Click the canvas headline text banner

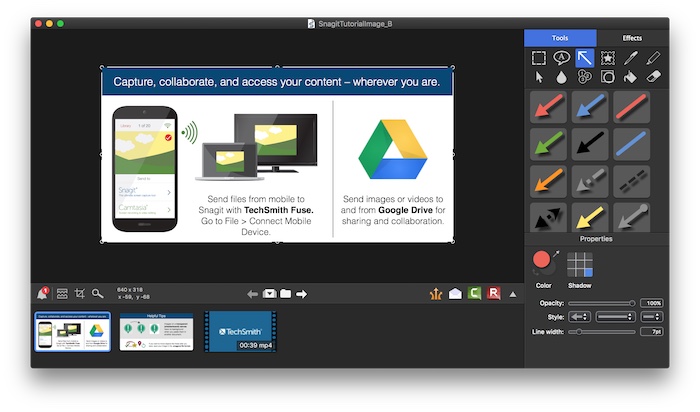277,82
